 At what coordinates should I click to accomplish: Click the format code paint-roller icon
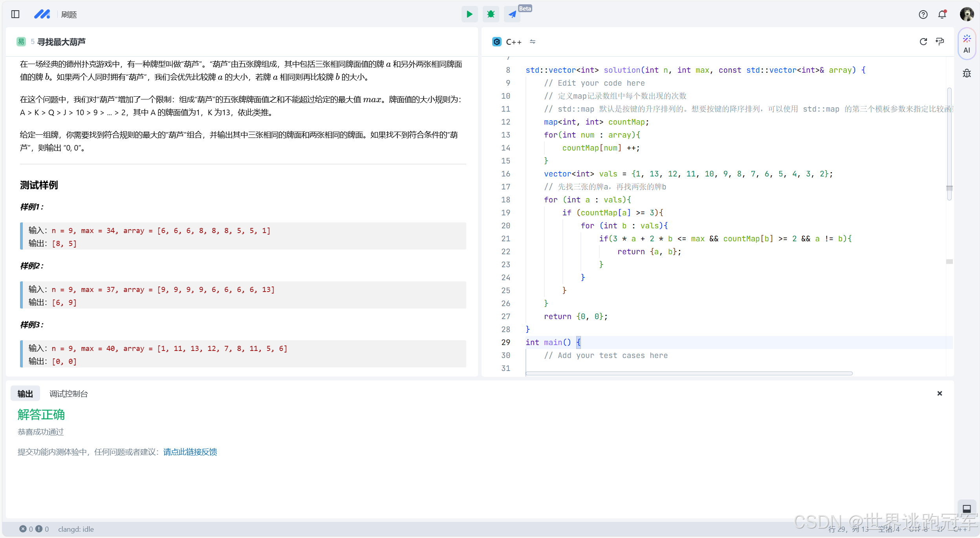tap(940, 42)
